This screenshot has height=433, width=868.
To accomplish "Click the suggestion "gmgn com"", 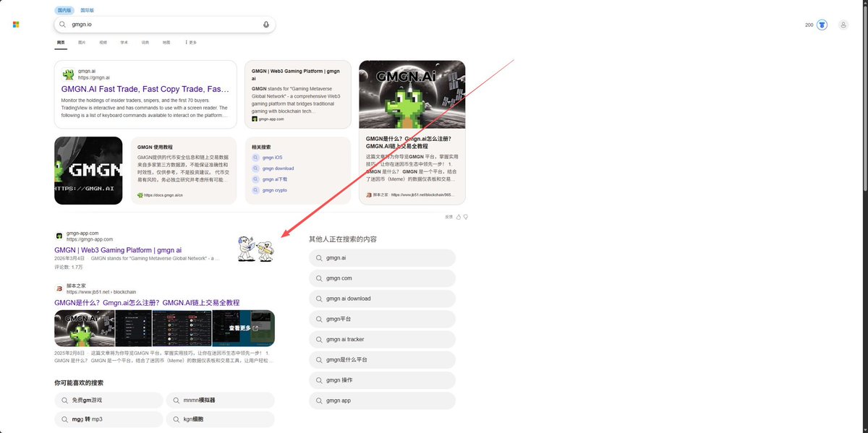I will coord(382,278).
